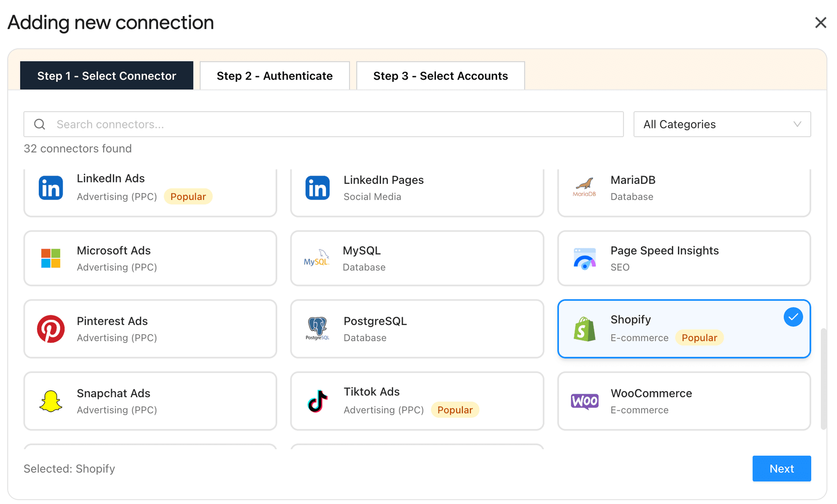The height and width of the screenshot is (504, 837).
Task: Select the PostgreSQL elephant icon
Action: pos(317,329)
